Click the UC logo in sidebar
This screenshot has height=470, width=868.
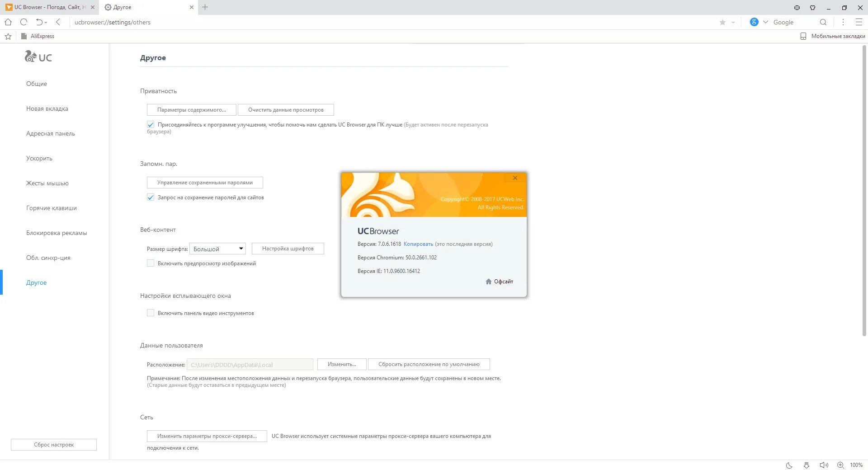click(x=38, y=57)
